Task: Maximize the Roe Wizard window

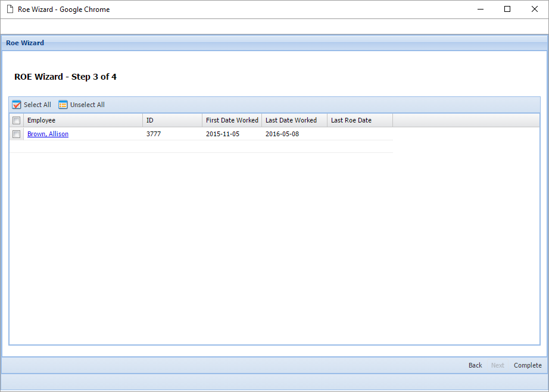Action: coord(507,9)
